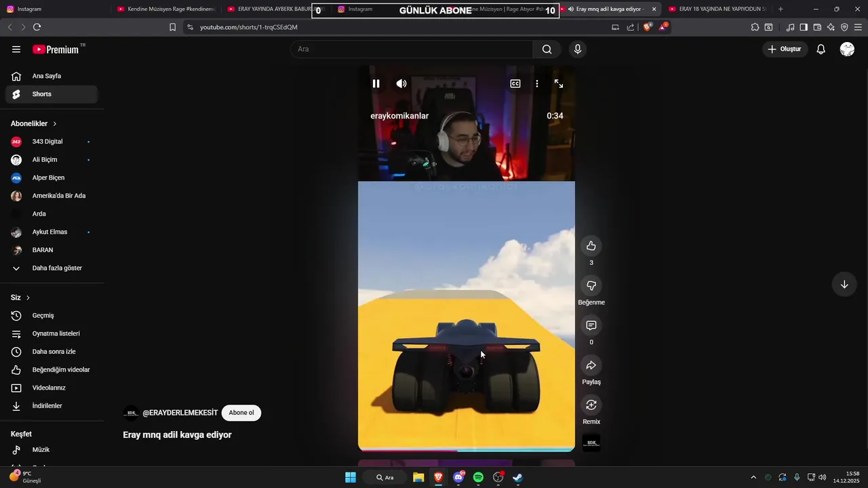The image size is (868, 488).
Task: Open BARAN subscription channel
Action: point(52,250)
